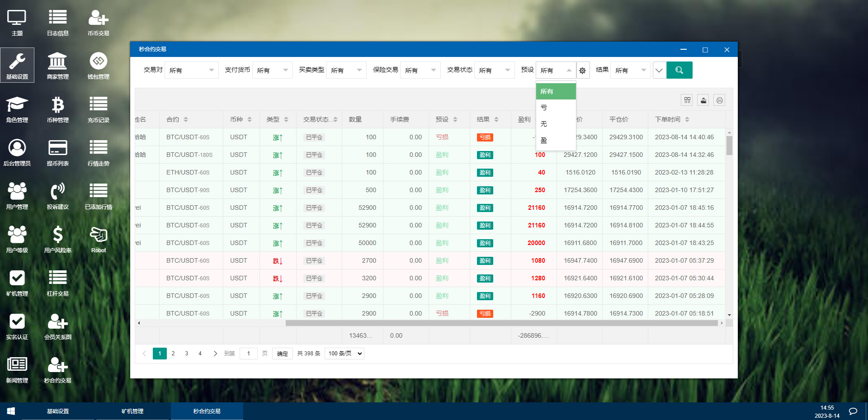Screen dimensions: 868x420
Task: Open the 商家管理 bank icon
Action: 57,66
